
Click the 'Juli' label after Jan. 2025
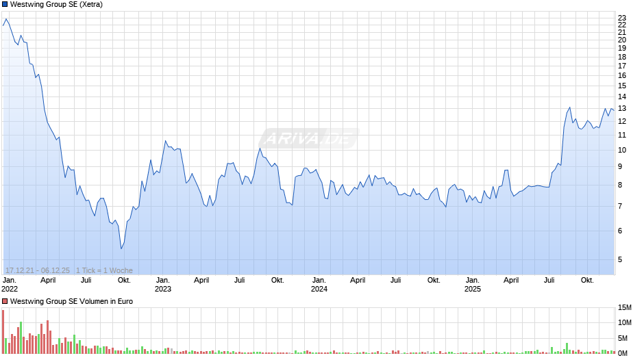[x=549, y=281]
